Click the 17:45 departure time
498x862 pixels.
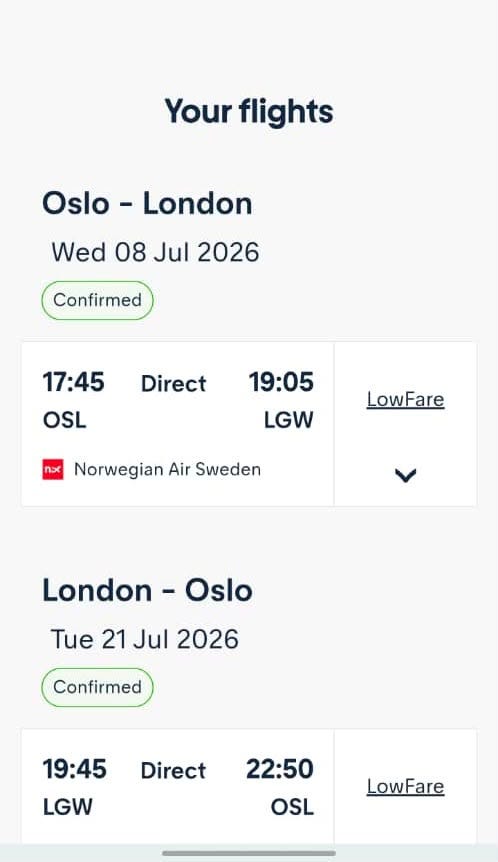tap(74, 382)
